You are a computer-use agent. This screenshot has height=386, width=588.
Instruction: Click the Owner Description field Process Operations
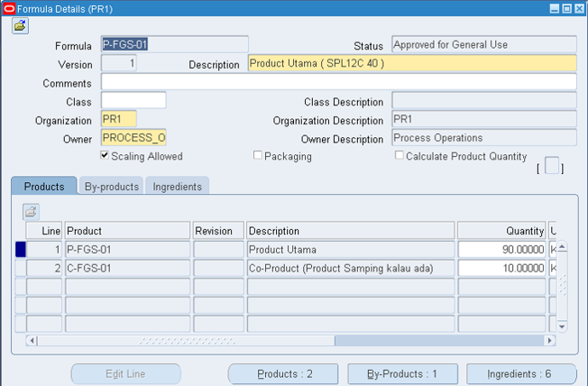pos(484,138)
